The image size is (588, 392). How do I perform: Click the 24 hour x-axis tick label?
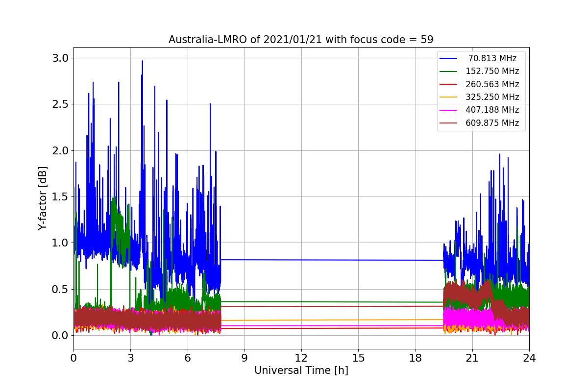529,358
